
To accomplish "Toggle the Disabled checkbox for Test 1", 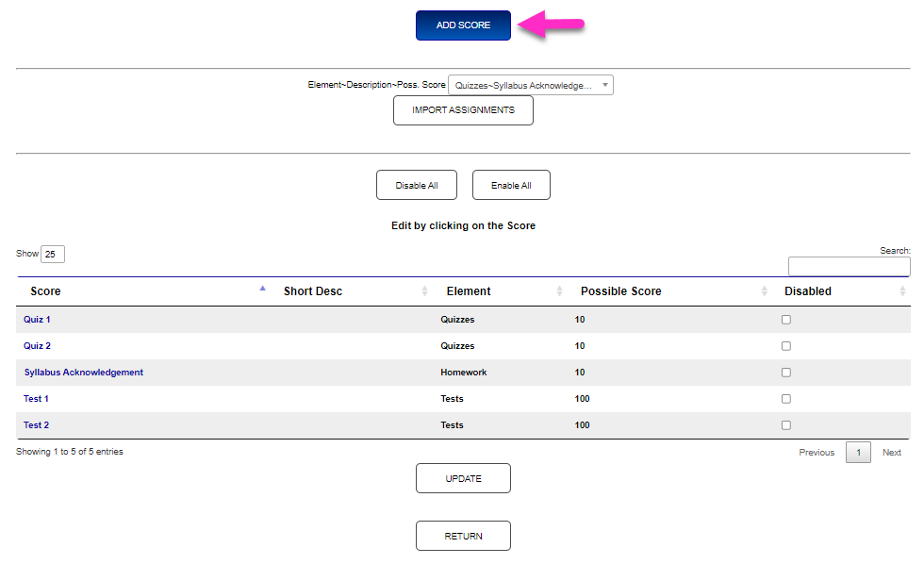I will (x=785, y=398).
